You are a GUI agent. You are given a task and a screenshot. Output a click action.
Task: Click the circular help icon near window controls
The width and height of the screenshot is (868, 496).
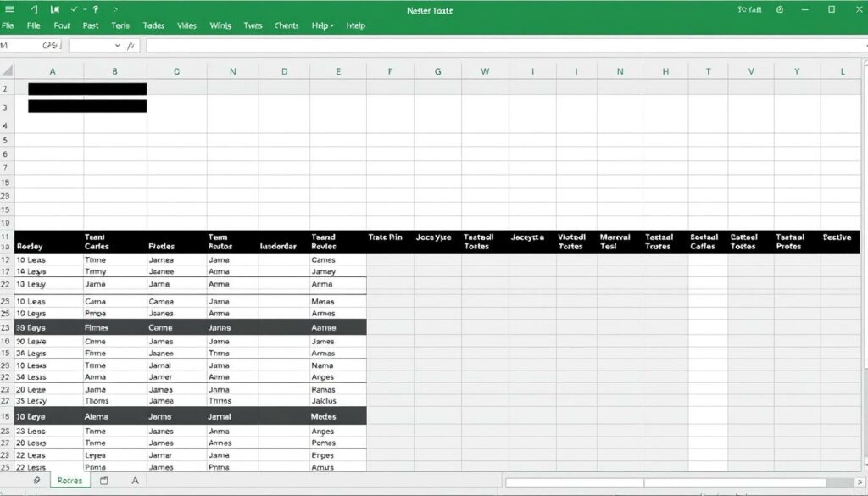click(780, 9)
